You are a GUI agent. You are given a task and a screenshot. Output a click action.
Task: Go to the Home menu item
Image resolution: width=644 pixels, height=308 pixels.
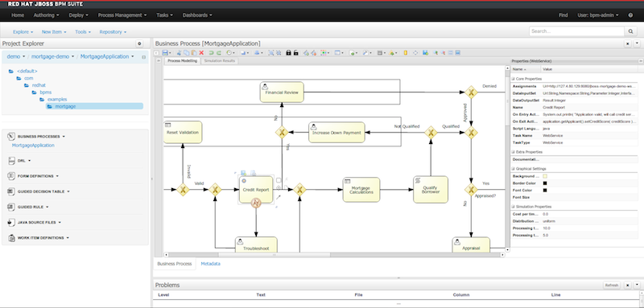[18, 15]
